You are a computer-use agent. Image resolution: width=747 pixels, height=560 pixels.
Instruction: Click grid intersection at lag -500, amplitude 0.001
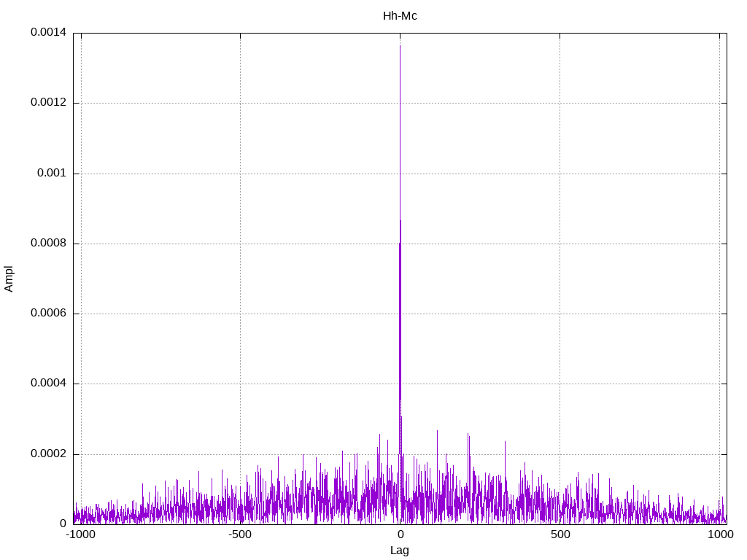point(240,174)
